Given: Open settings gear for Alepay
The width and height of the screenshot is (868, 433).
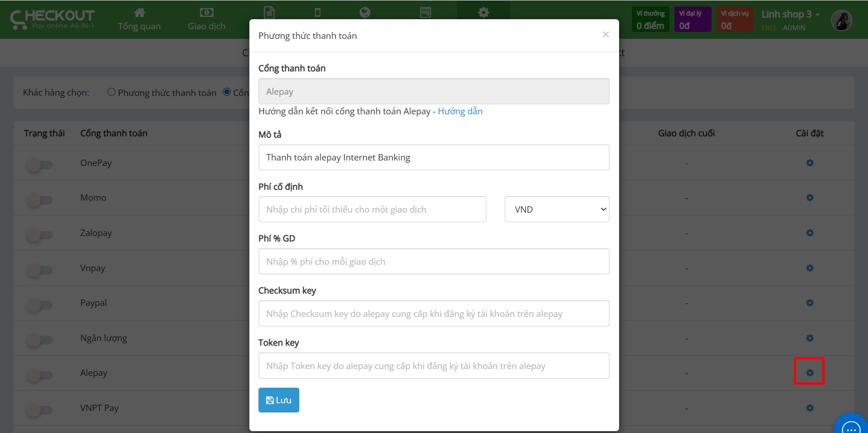Looking at the screenshot, I should 809,373.
